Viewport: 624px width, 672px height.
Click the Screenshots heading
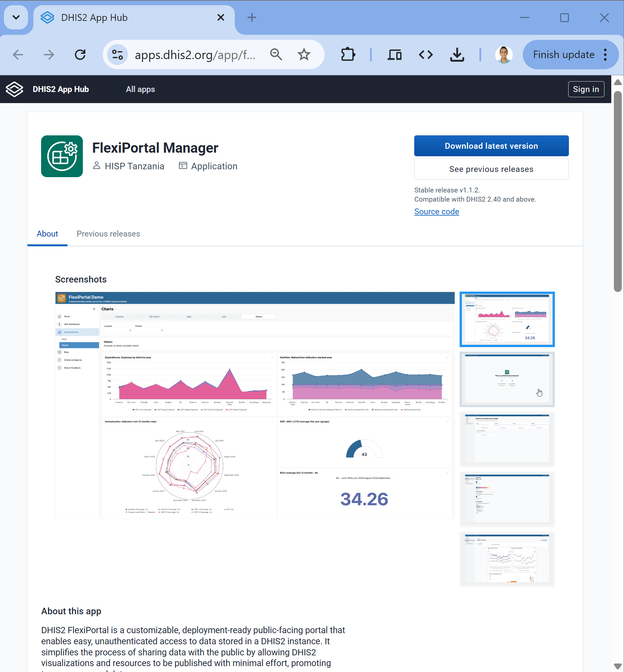point(81,280)
